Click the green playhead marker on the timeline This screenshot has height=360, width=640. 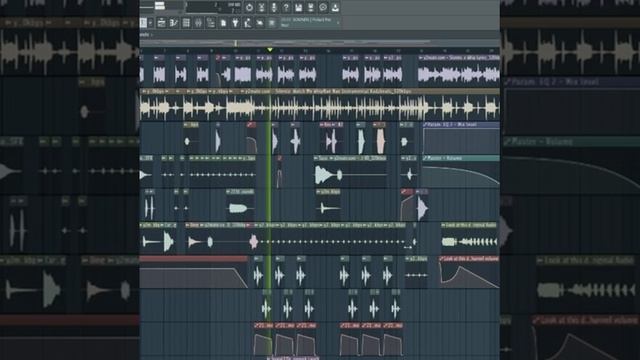pos(270,50)
